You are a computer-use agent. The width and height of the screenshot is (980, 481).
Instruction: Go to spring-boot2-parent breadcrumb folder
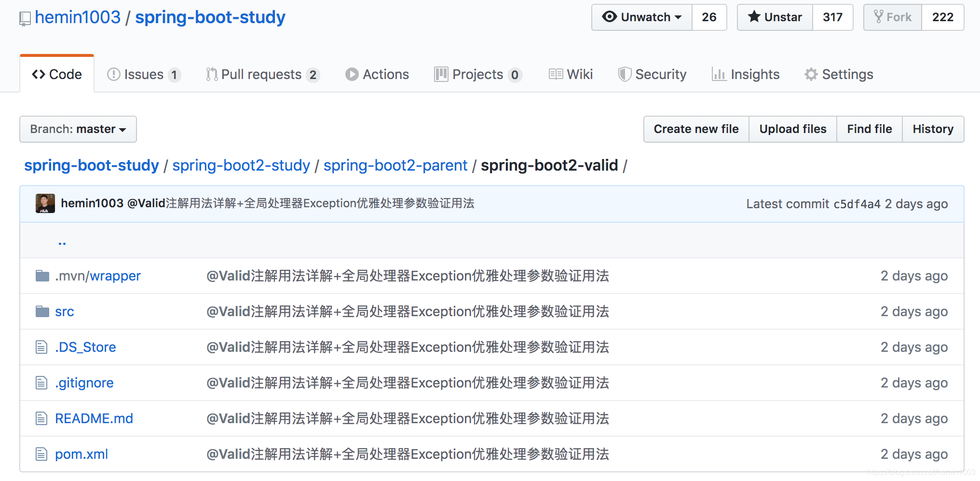tap(395, 165)
